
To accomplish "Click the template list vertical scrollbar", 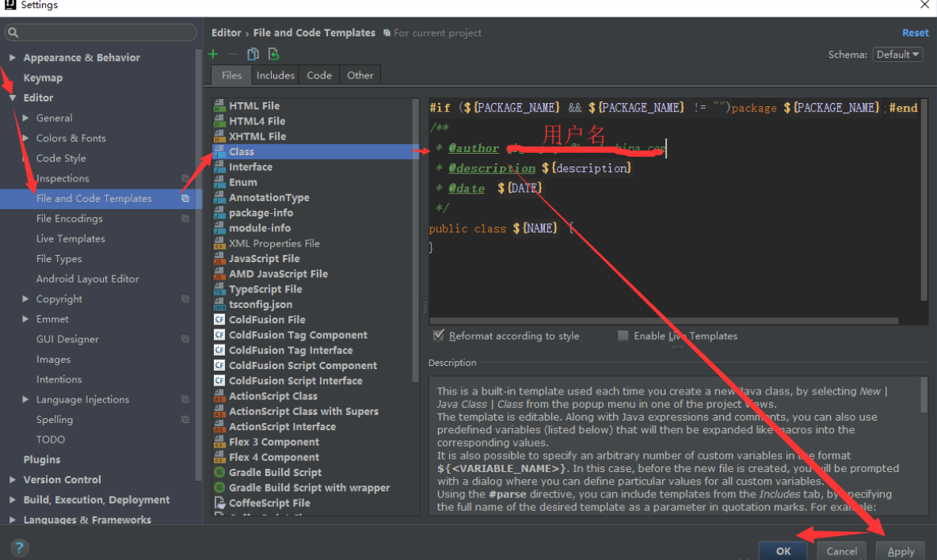I will pos(415,239).
